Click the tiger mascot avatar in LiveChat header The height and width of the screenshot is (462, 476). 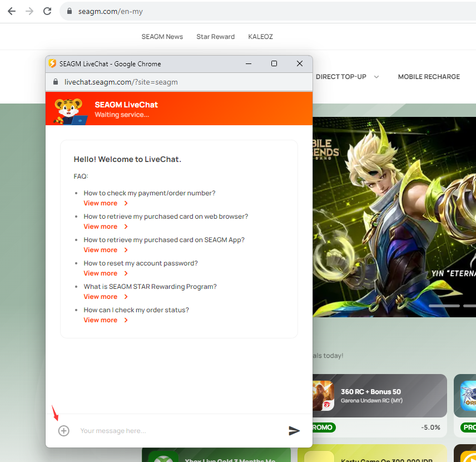[71, 111]
